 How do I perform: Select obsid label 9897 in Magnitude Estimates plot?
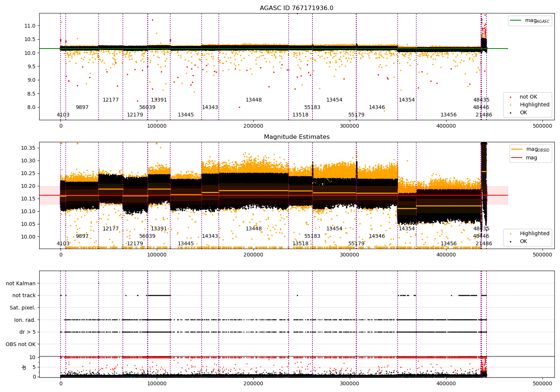coord(82,236)
